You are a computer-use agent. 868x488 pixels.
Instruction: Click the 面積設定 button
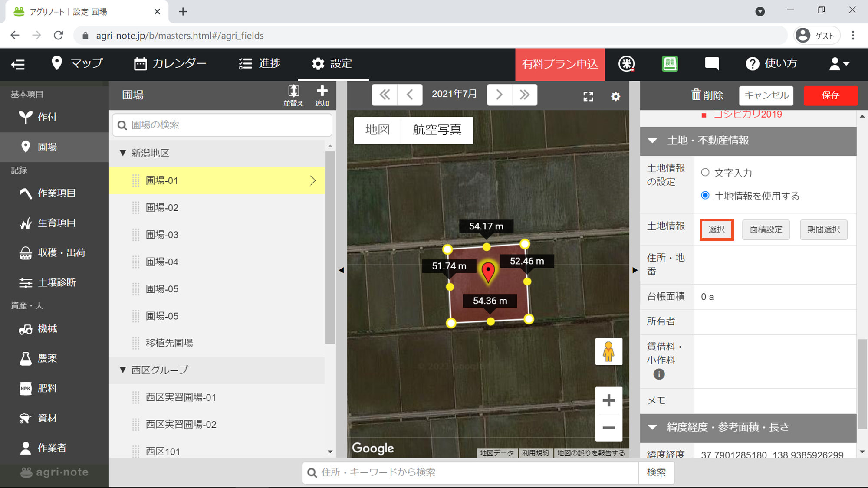(766, 229)
